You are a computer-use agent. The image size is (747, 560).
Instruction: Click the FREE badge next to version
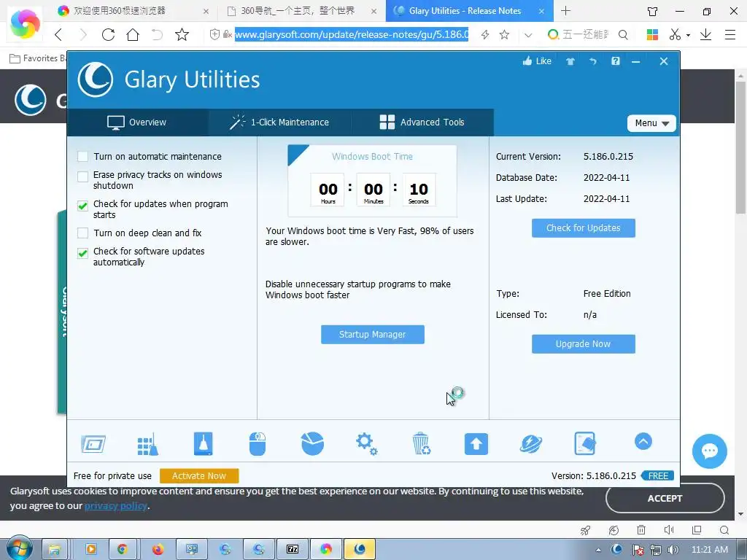pos(658,475)
